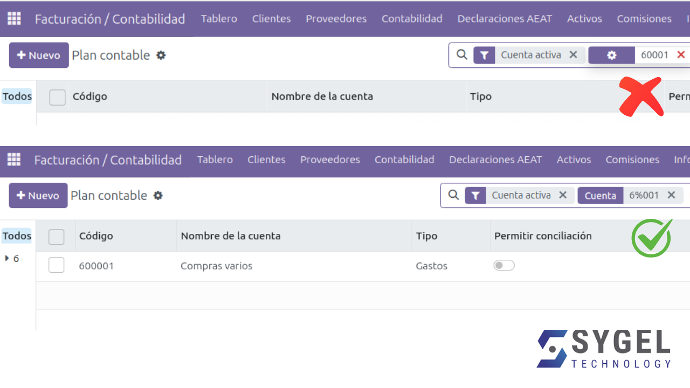Open Comisiones menu in lower navbar
Viewport: 690px width, 388px height.
pos(632,159)
